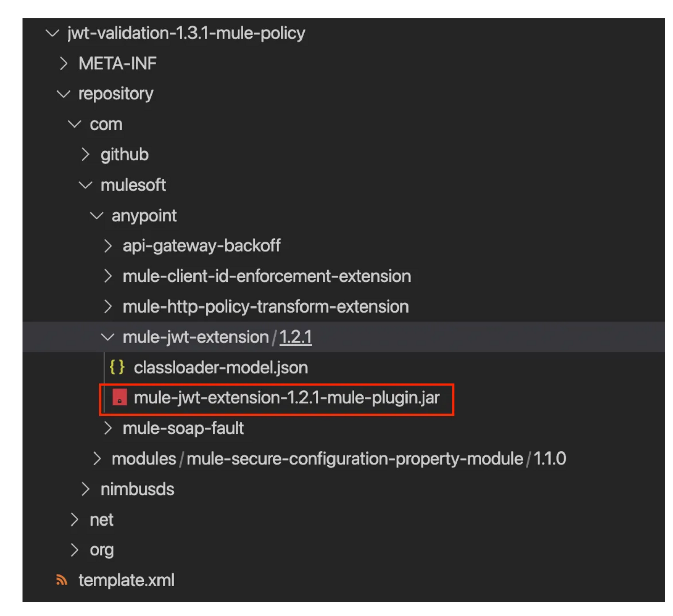Select the mule-http-policy-transform-extension folder
The image size is (673, 616).
click(x=265, y=306)
